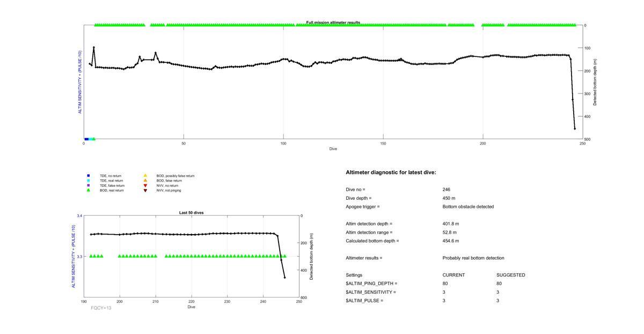Click the x-axis tick 220 on the last 50 dives plot
The image size is (644, 334).
[192, 302]
